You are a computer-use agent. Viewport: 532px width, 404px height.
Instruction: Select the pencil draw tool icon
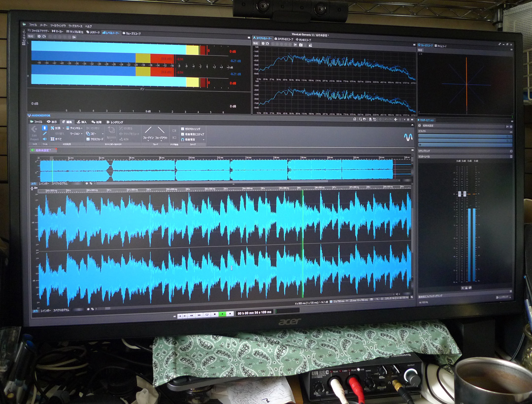(x=44, y=134)
